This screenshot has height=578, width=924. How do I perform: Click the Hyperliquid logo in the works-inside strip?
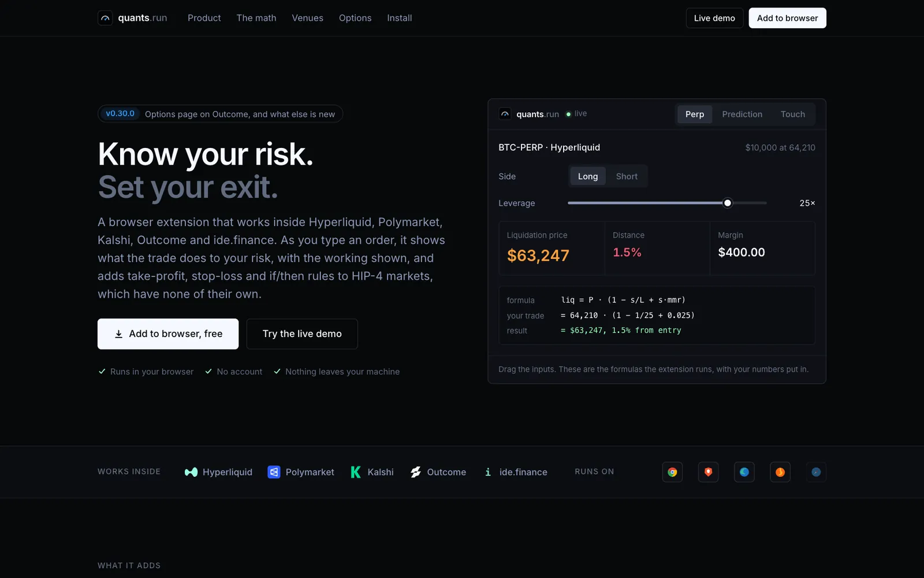click(x=191, y=472)
